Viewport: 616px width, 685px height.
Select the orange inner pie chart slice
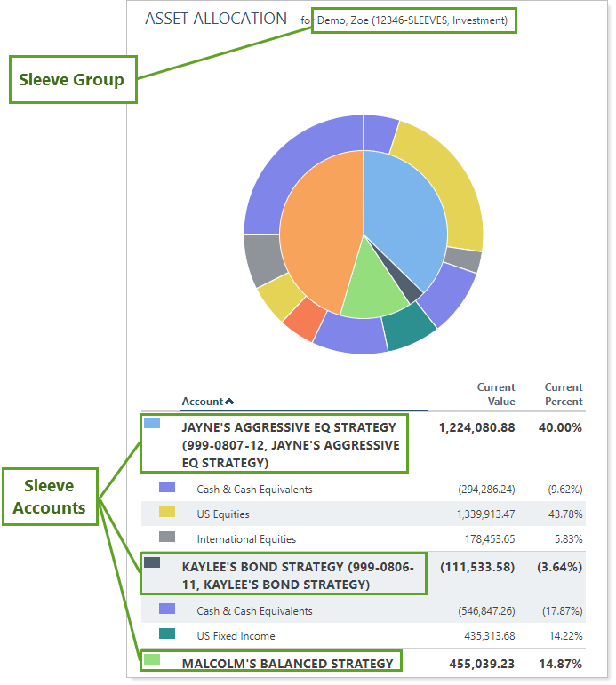tap(320, 231)
